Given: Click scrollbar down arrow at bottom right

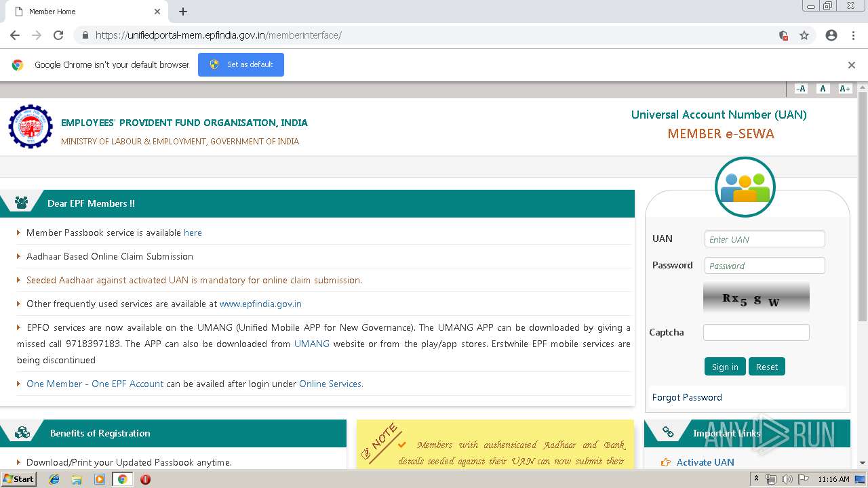Looking at the screenshot, I should point(863,463).
